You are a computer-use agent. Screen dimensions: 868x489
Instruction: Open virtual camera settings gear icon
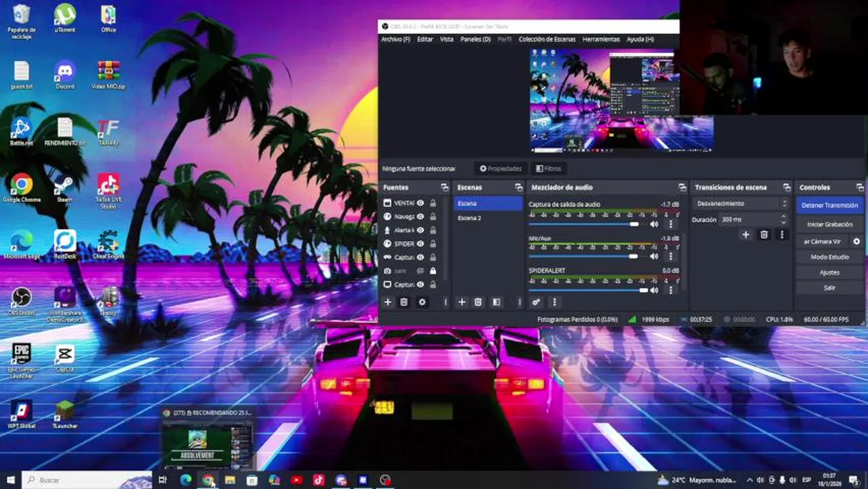[856, 241]
